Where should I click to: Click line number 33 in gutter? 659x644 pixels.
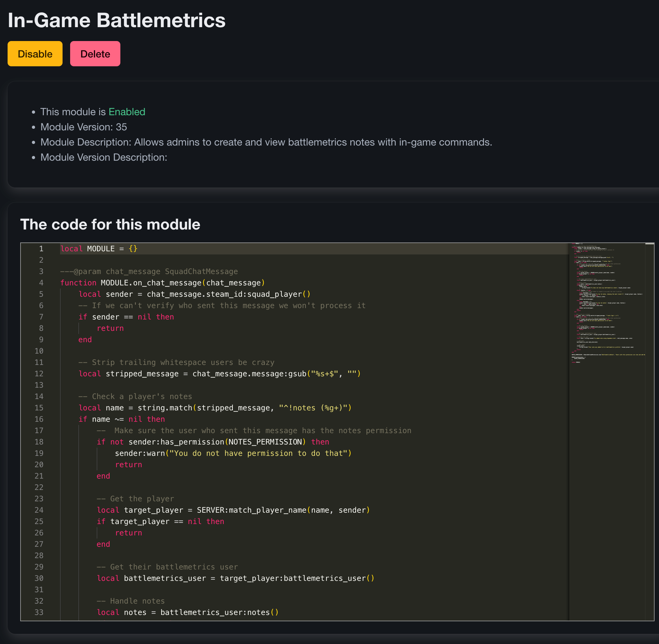point(39,612)
